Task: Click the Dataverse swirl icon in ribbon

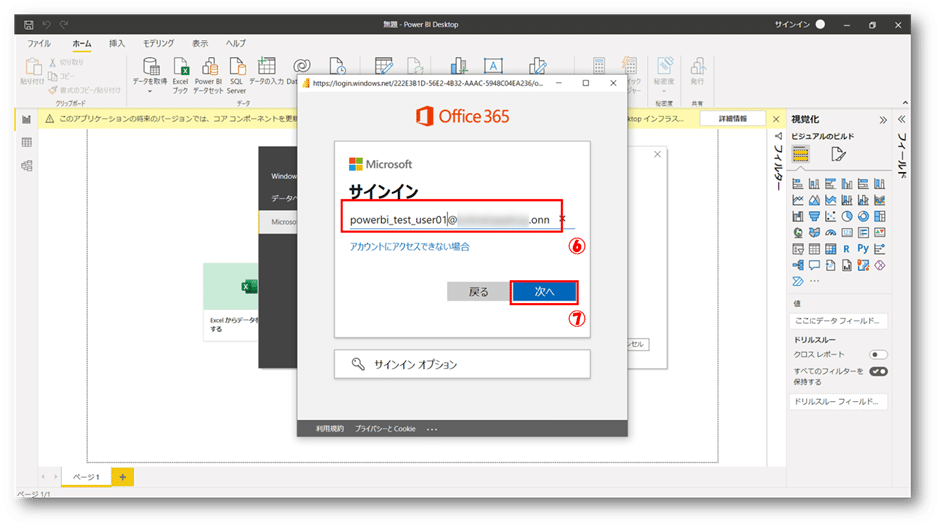Action: (302, 66)
